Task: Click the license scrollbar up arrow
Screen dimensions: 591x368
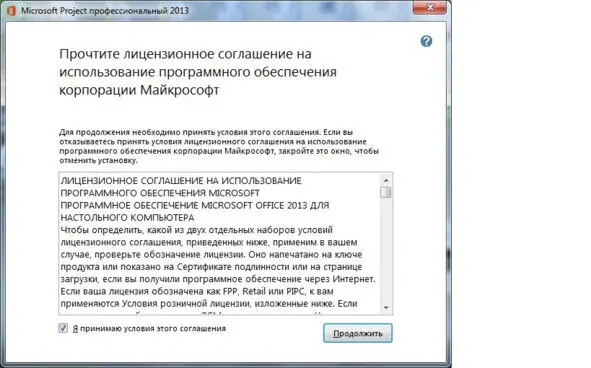Action: (x=386, y=180)
